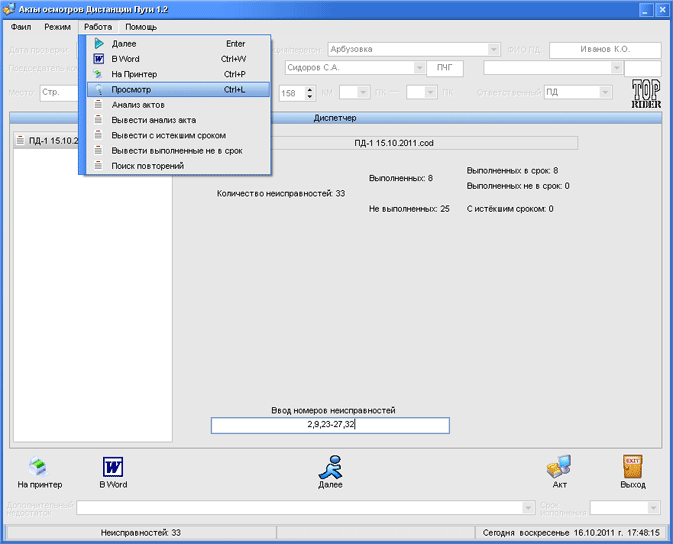Screen dimensions: 673x544
Task: Expand the Ответственный ПД dropdown
Action: click(605, 92)
